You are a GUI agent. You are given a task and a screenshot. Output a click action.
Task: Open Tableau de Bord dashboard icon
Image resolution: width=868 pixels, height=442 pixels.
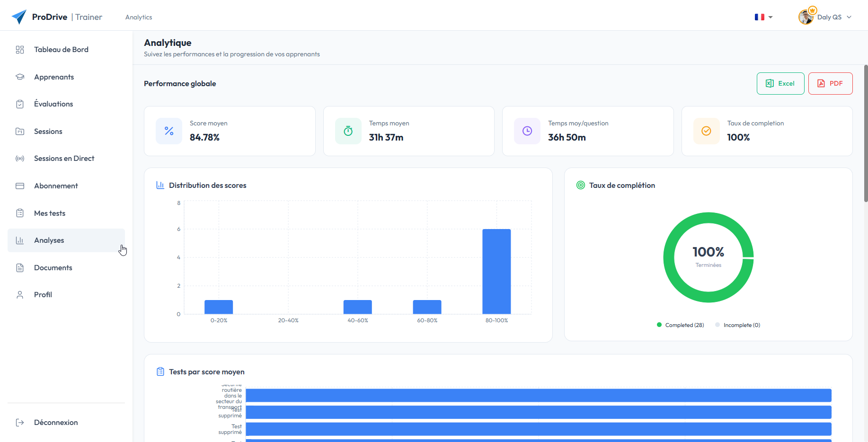pos(20,50)
